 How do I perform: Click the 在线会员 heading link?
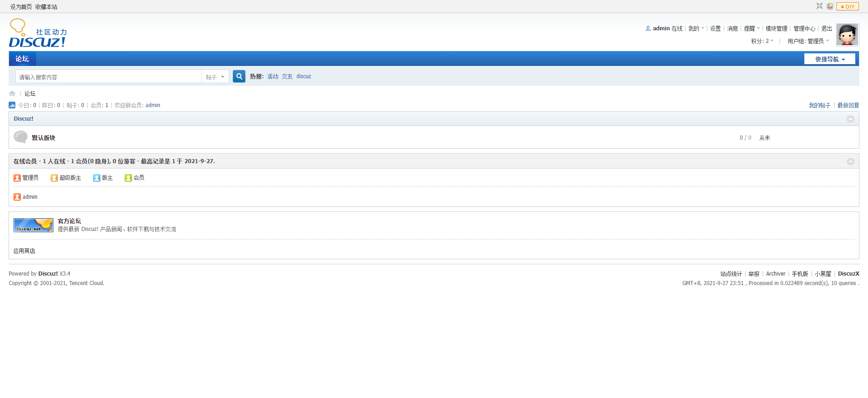pos(25,161)
